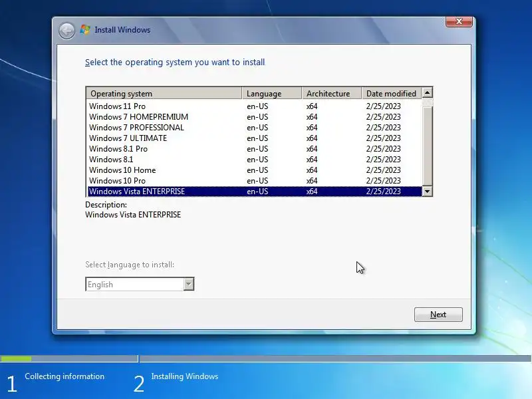
Task: Click 'Installing Windows' step label
Action: click(x=185, y=376)
